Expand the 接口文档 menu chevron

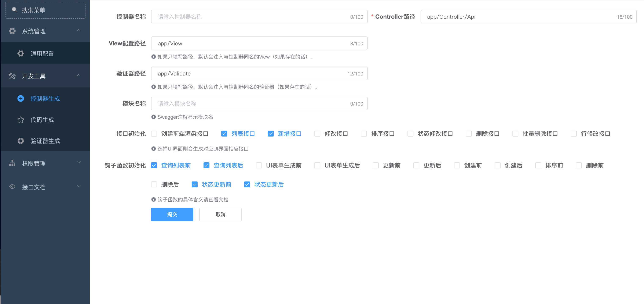[79, 186]
